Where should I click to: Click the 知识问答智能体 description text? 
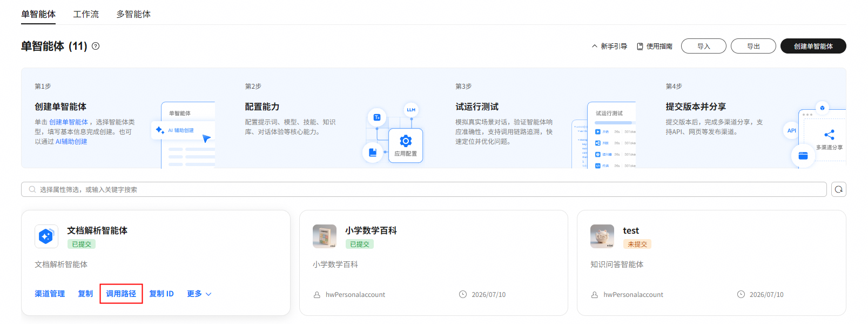click(x=617, y=265)
